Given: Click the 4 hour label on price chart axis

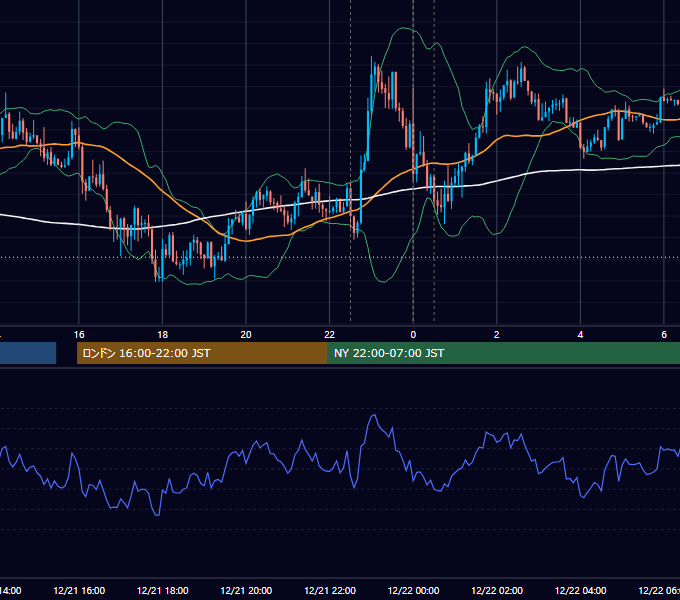Looking at the screenshot, I should click(x=580, y=335).
